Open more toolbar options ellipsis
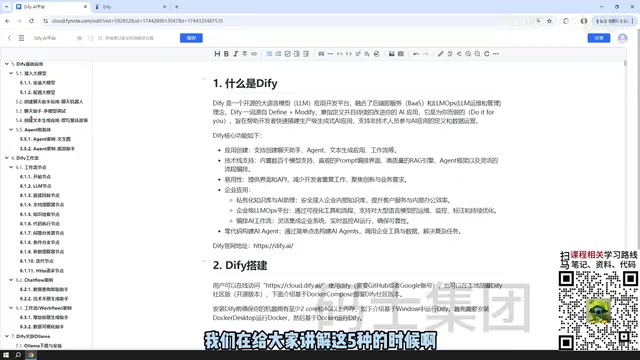 [496, 54]
